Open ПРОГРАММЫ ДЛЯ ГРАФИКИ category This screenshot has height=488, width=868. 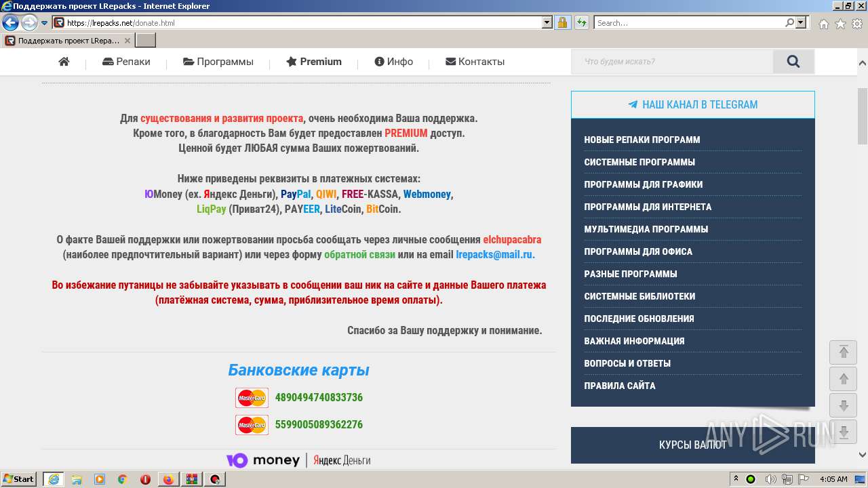(x=644, y=184)
